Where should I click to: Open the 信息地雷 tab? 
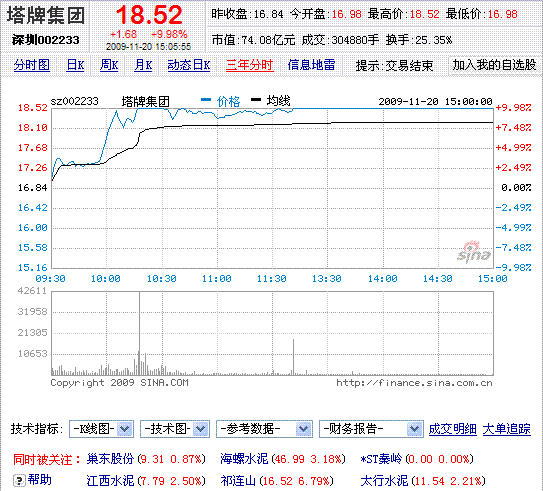311,65
